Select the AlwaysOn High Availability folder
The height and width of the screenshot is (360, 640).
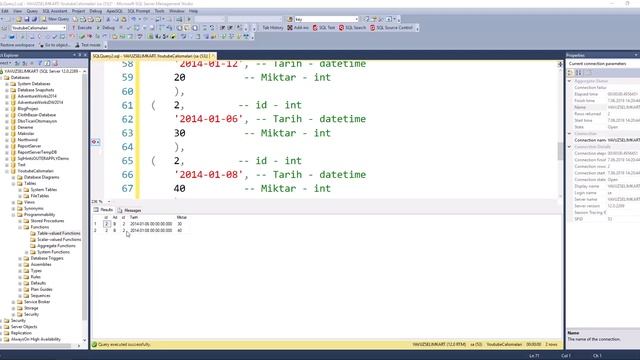pyautogui.click(x=36, y=339)
